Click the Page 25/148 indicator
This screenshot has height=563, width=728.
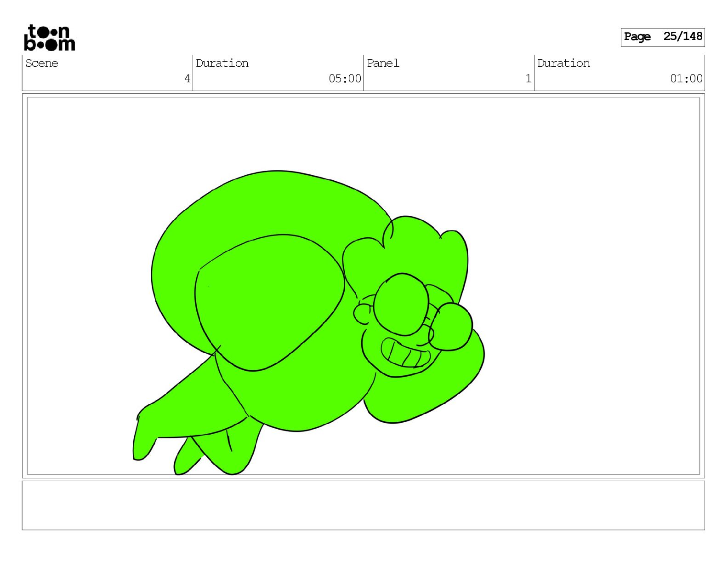tap(662, 37)
